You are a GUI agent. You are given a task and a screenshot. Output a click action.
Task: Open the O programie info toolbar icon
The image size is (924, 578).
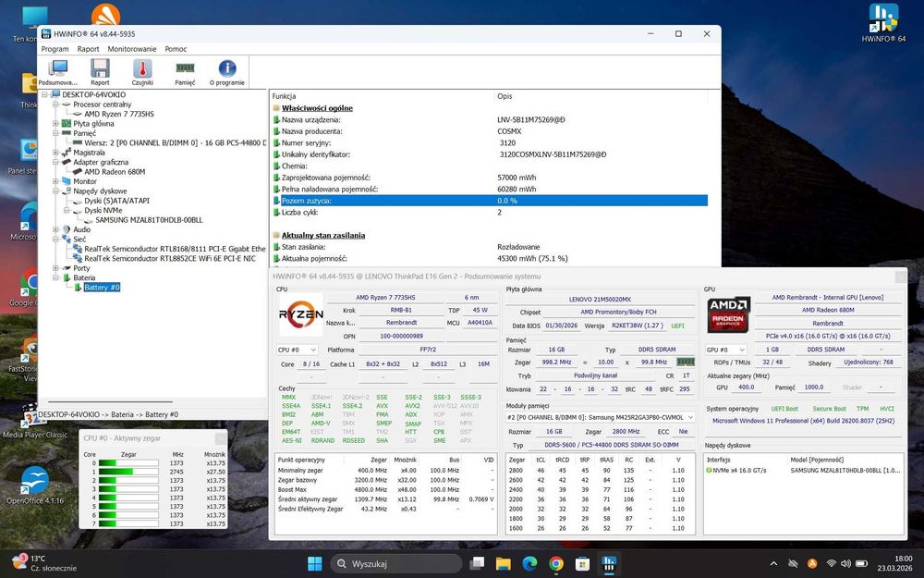pos(227,72)
